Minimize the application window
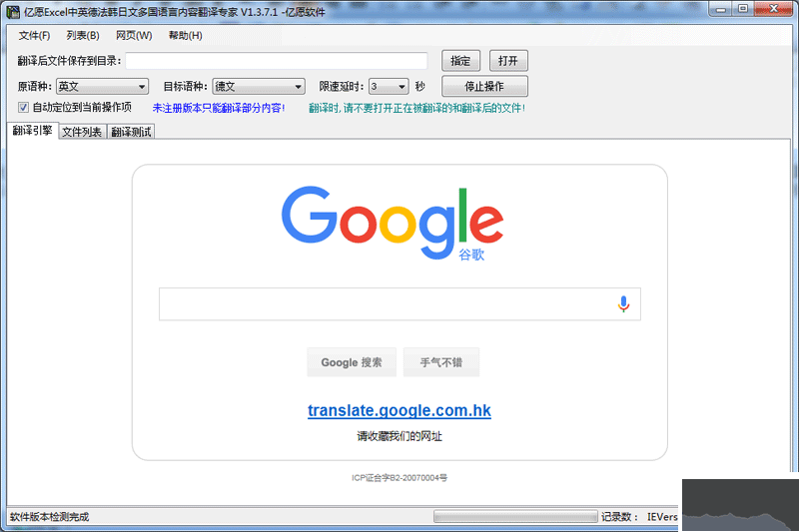The height and width of the screenshot is (532, 799). [720, 9]
